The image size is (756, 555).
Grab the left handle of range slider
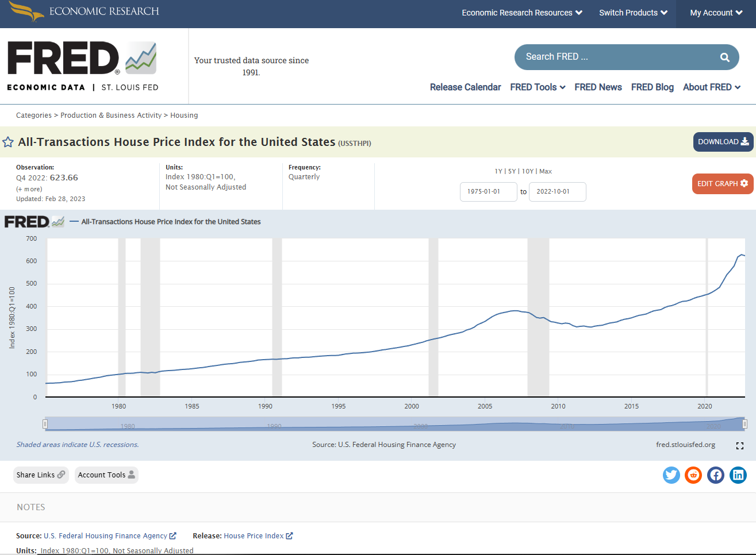[45, 424]
